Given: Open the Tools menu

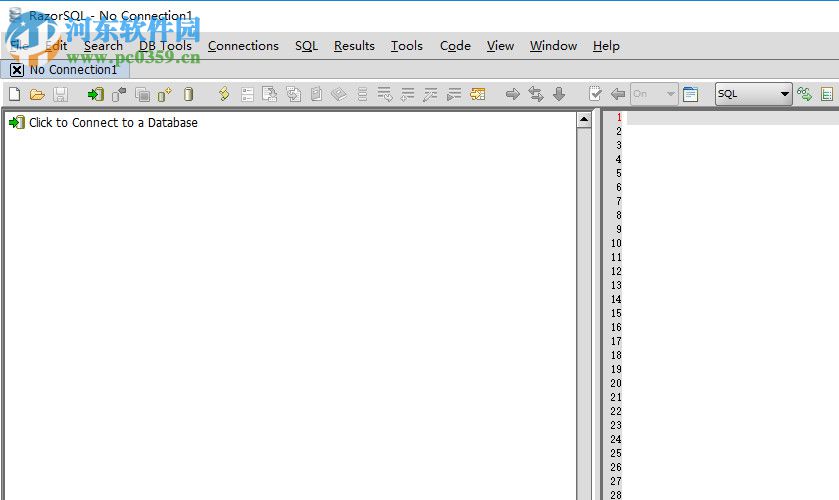Looking at the screenshot, I should 407,46.
